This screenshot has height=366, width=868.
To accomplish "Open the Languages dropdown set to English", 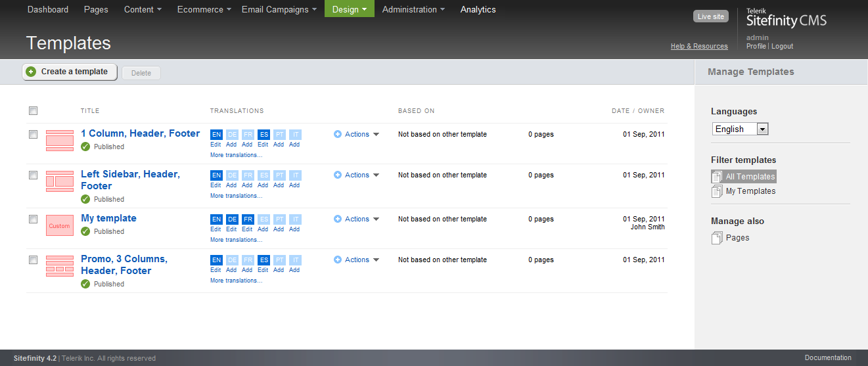I will (740, 129).
